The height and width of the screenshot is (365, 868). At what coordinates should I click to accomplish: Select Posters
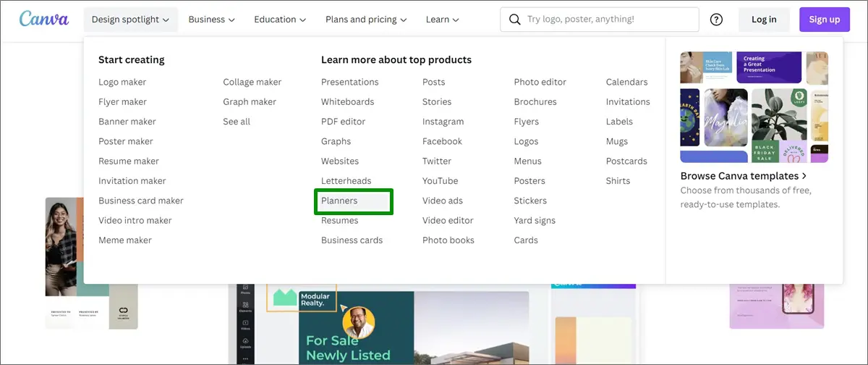point(529,180)
